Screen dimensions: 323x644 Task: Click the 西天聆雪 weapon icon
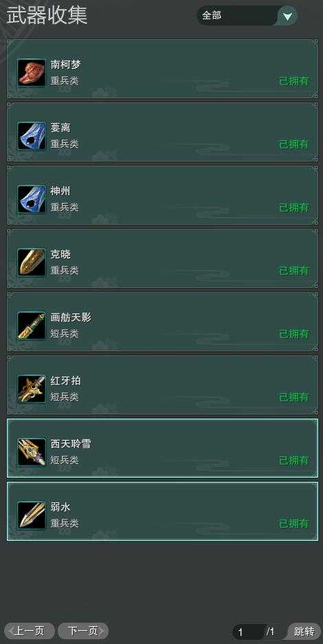[32, 453]
